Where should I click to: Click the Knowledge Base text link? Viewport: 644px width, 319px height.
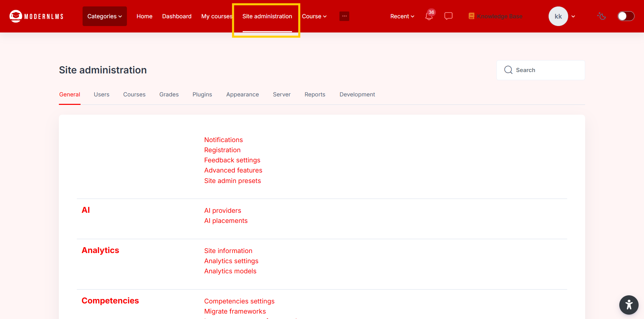(x=499, y=16)
